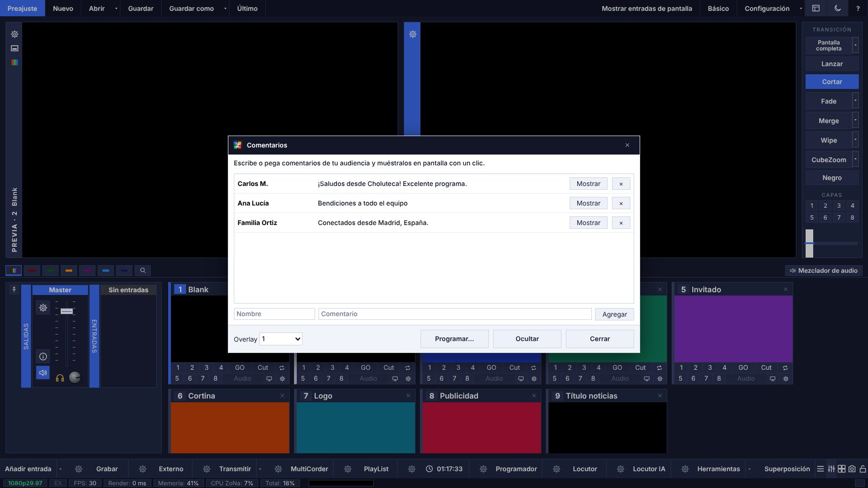Click Programar... in the Comentarios dialog

coord(455,339)
